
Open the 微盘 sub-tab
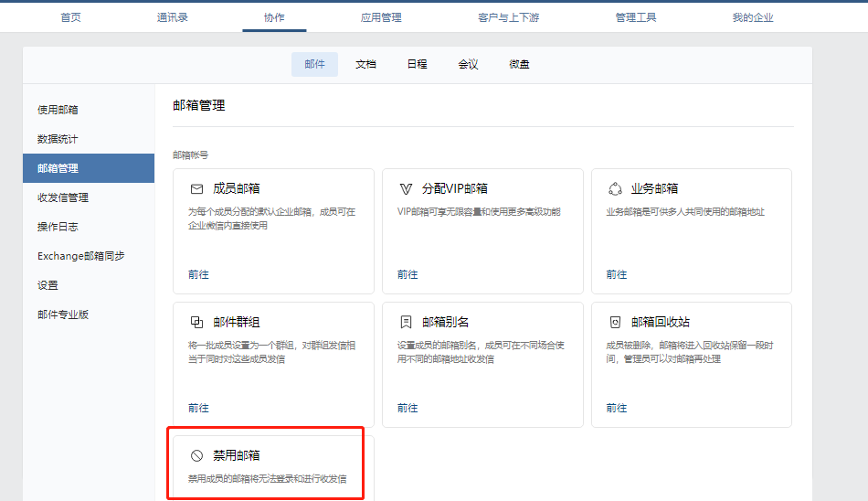pyautogui.click(x=519, y=64)
